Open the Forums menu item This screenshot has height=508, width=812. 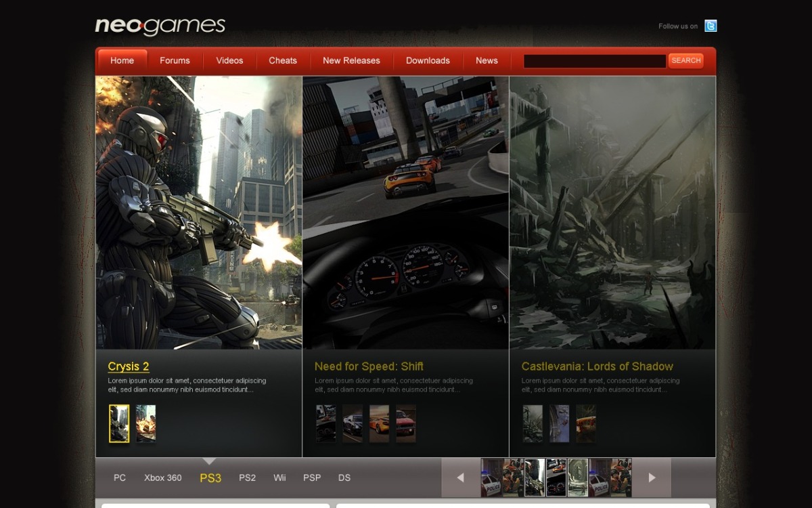(175, 60)
